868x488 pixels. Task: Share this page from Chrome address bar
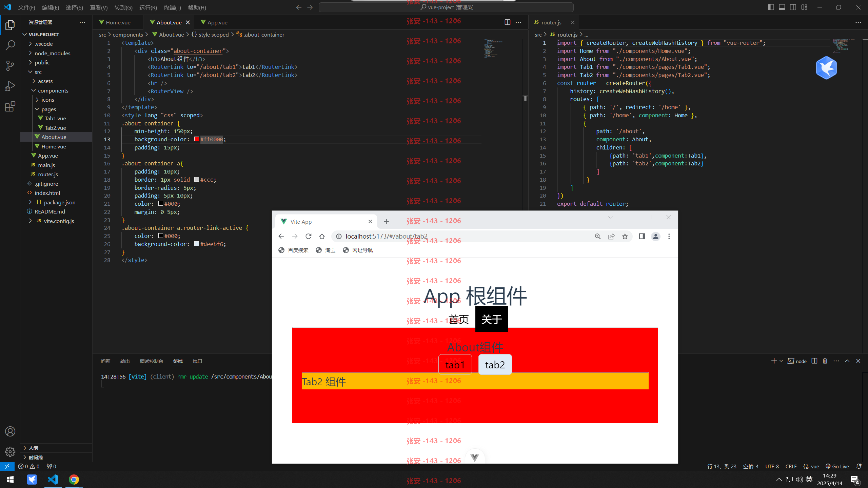(x=611, y=237)
